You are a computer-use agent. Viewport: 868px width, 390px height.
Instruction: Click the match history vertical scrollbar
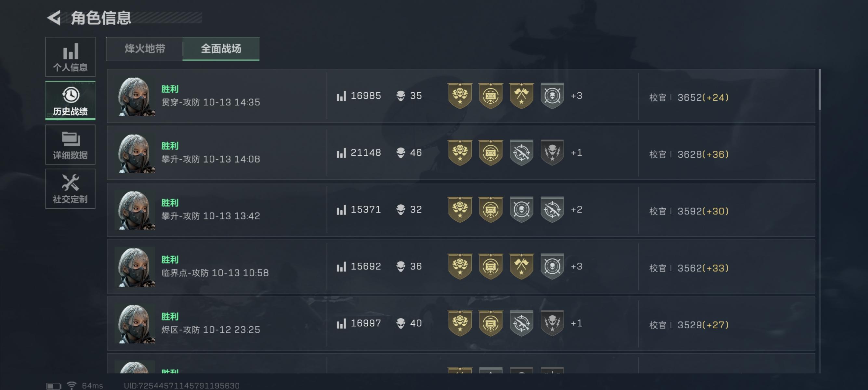820,89
